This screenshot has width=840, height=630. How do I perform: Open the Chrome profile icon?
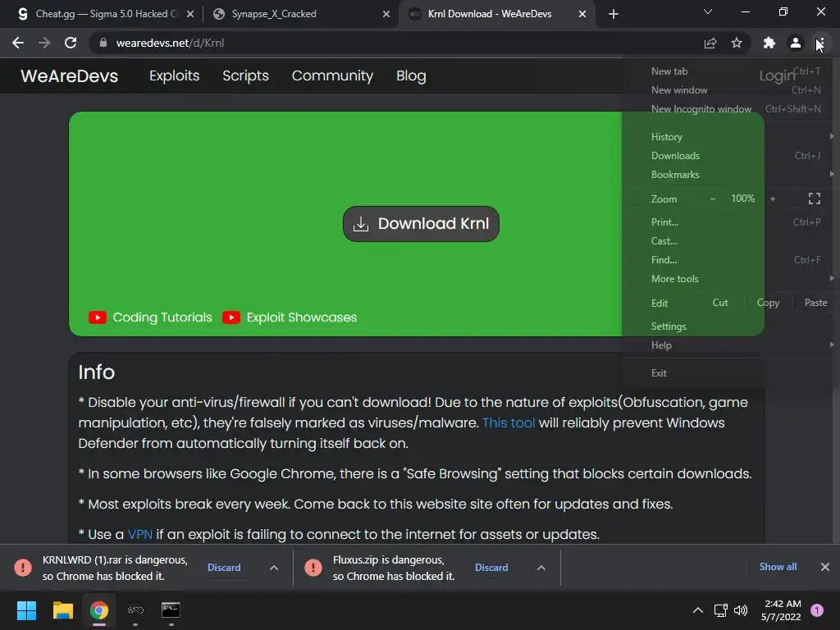pyautogui.click(x=796, y=43)
